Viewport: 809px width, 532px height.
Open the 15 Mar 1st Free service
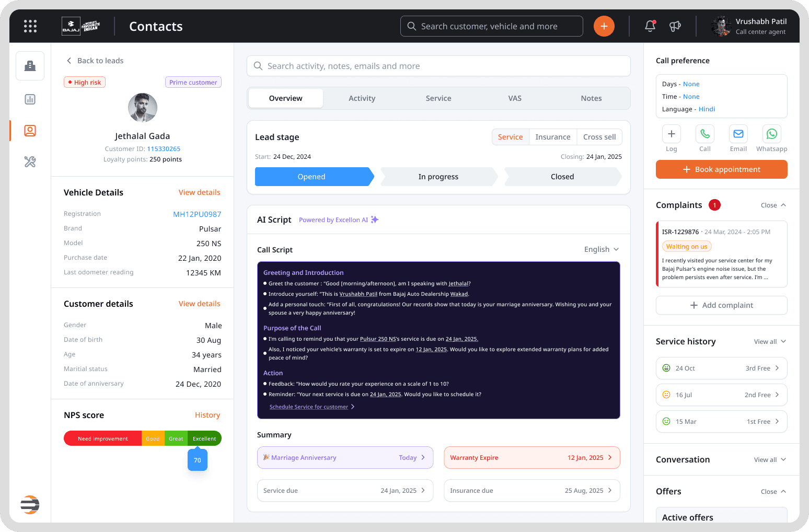click(x=722, y=421)
